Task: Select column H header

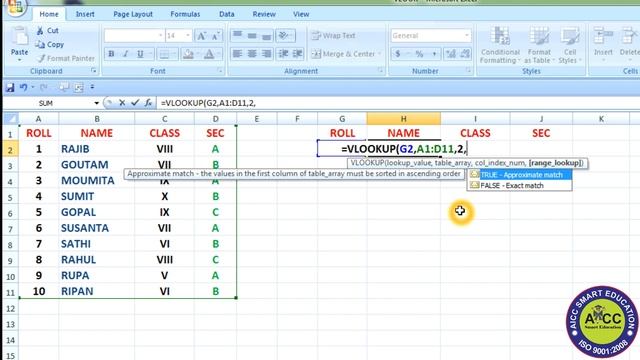Action: click(x=403, y=119)
